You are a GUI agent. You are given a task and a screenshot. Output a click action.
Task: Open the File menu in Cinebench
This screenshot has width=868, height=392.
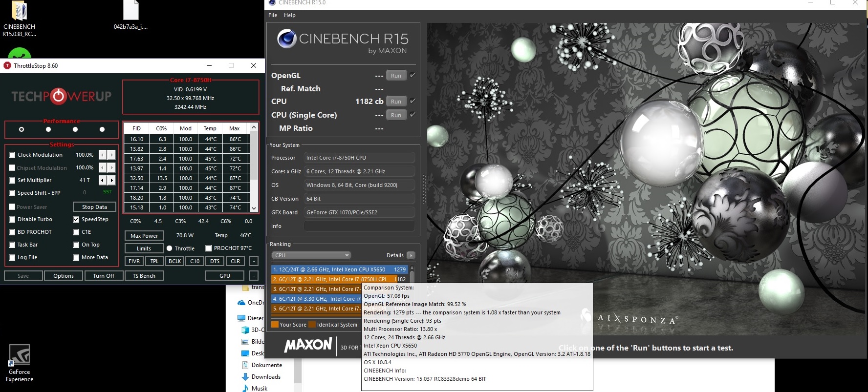click(x=273, y=15)
